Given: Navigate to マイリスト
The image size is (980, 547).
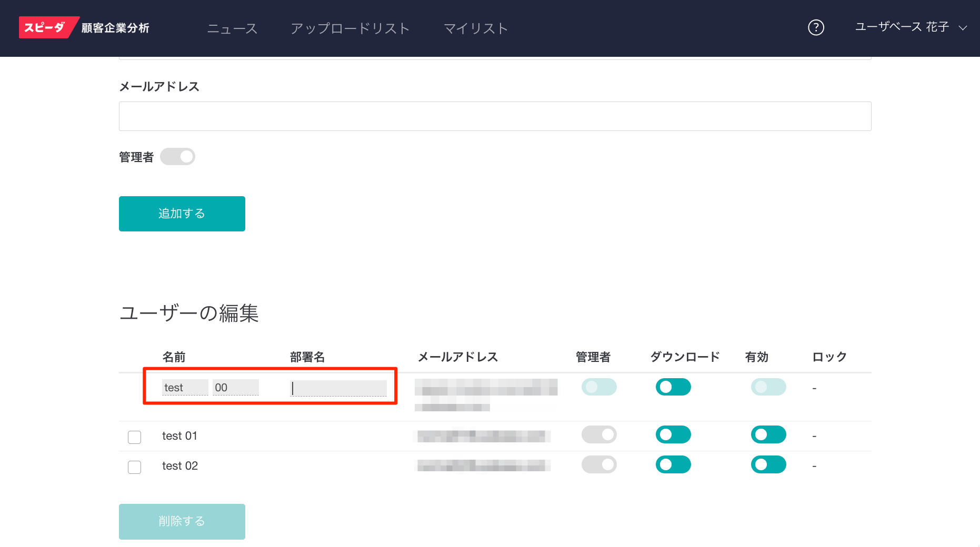Looking at the screenshot, I should point(475,28).
